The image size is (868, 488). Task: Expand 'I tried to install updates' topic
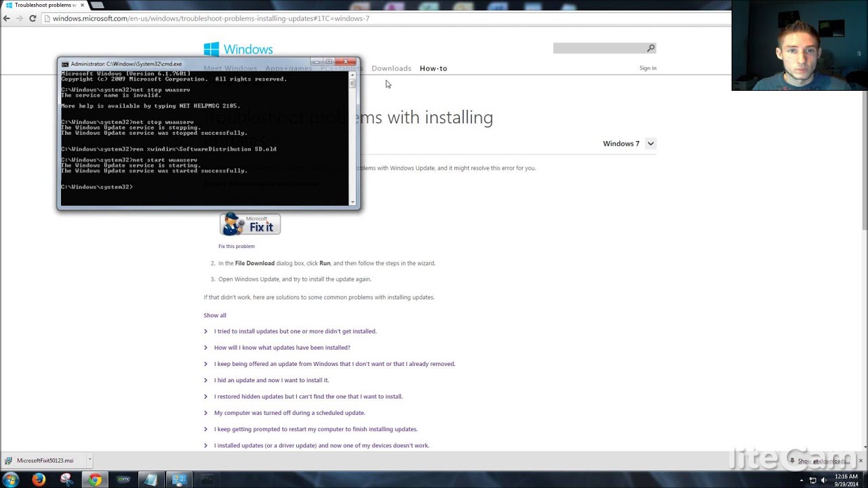click(x=295, y=331)
